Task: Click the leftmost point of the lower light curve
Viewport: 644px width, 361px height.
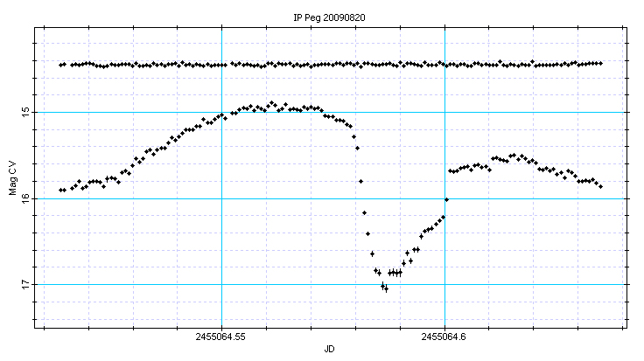Action: [x=59, y=190]
